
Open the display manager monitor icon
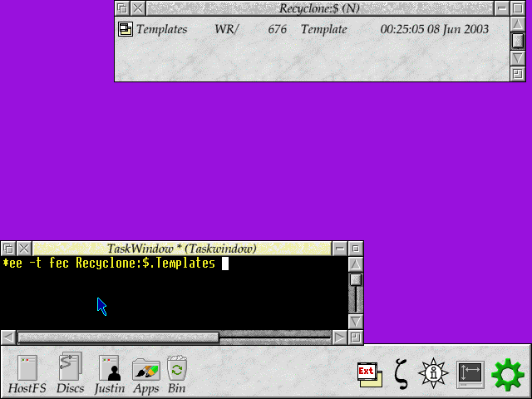470,373
